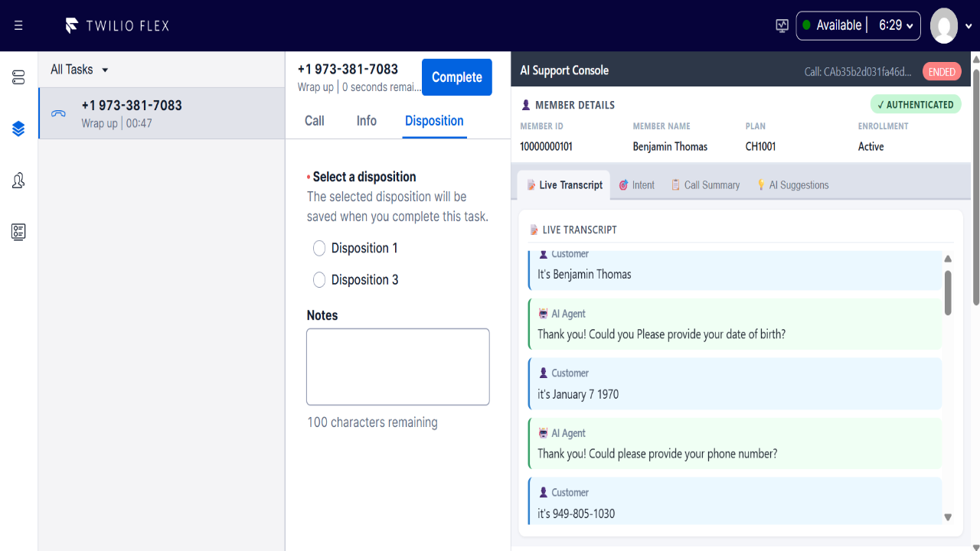Click the message "it's January 7 1970"
Image resolution: width=980 pixels, height=551 pixels.
point(578,394)
